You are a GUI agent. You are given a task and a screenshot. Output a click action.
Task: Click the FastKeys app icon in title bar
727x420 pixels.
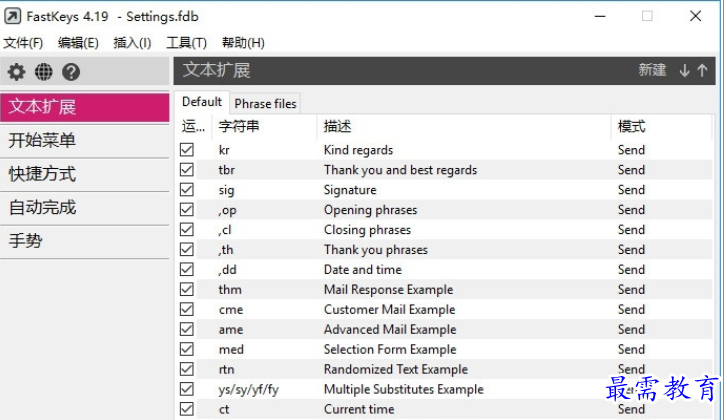pos(13,16)
